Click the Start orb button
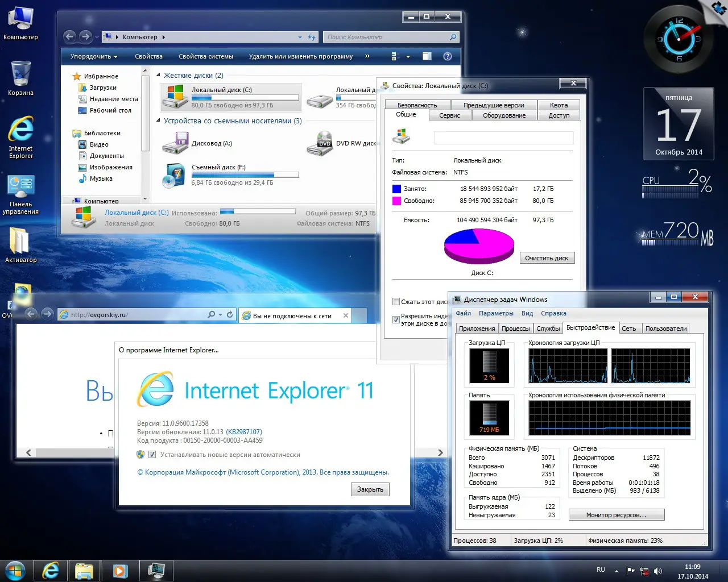 tap(15, 570)
